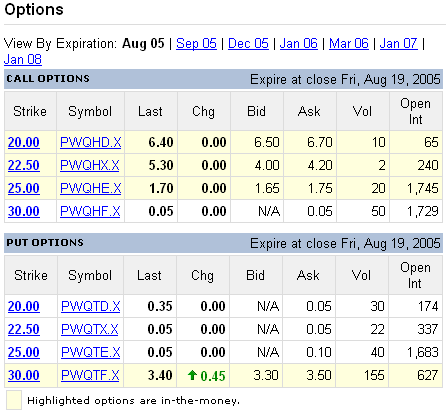Viewport: 446px width, 413px height.
Task: Click the 20.00 call strike link
Action: (x=24, y=142)
